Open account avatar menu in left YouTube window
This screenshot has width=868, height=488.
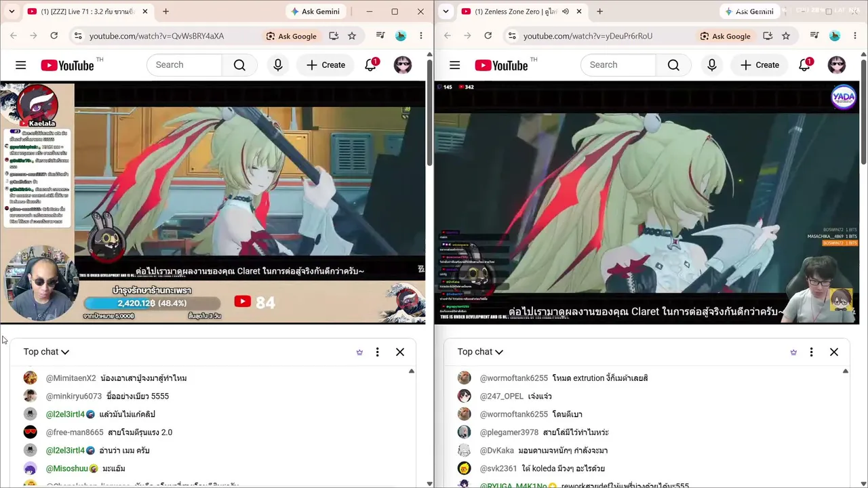(x=403, y=65)
